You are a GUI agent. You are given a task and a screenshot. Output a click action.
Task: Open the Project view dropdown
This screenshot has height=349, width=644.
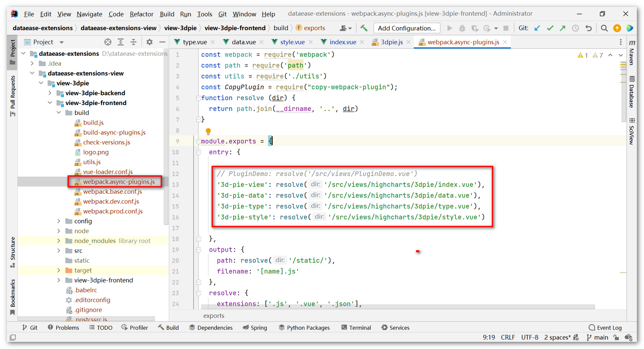coord(62,42)
